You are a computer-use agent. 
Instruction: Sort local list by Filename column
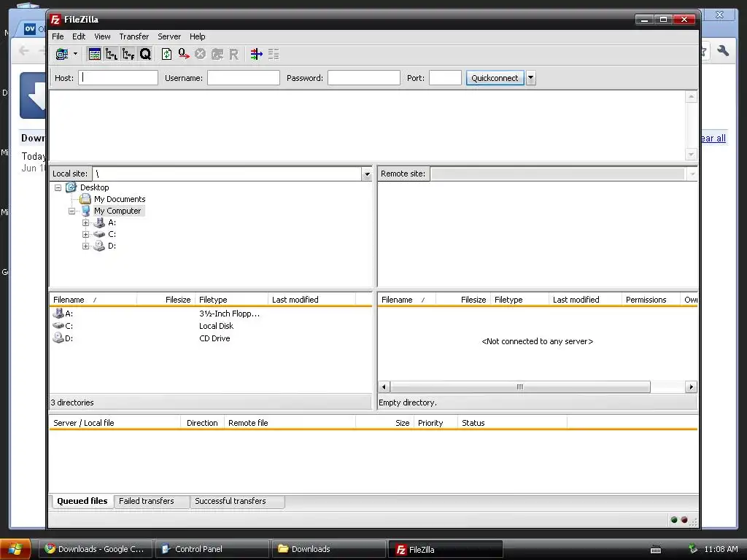(x=93, y=300)
